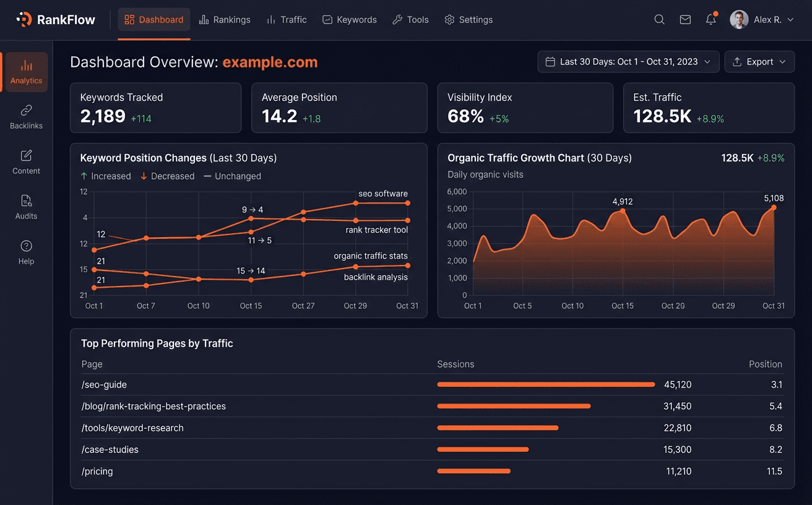Screen dimensions: 812x505
Task: Select the Analytics sidebar icon
Action: [x=26, y=65]
